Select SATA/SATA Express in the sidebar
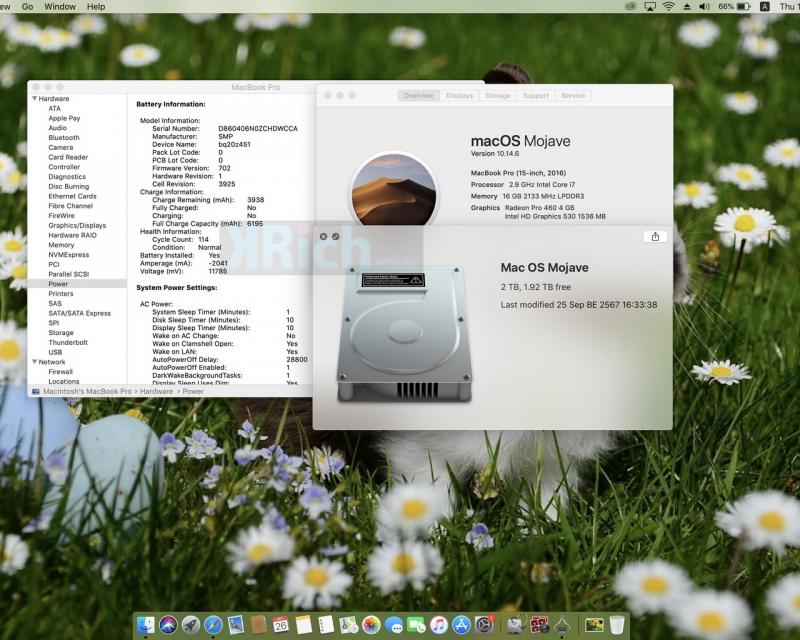This screenshot has height=640, width=800. click(80, 313)
